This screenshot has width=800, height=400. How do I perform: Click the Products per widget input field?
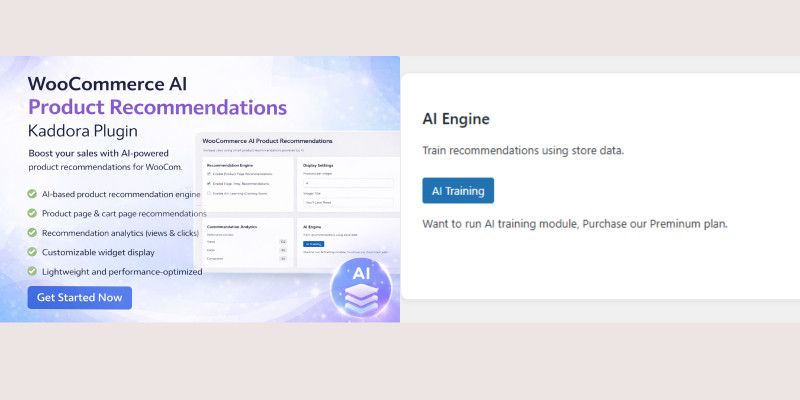point(345,184)
